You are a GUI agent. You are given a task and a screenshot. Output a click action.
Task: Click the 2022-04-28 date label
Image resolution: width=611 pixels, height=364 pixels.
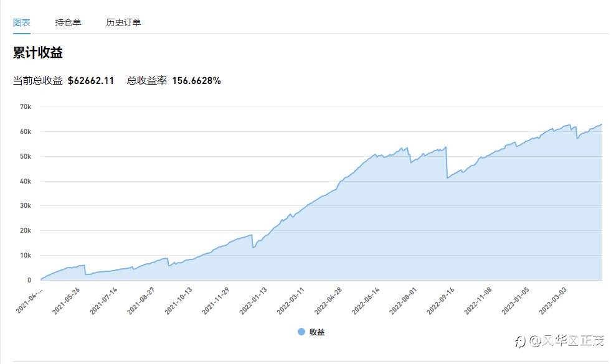tap(328, 301)
